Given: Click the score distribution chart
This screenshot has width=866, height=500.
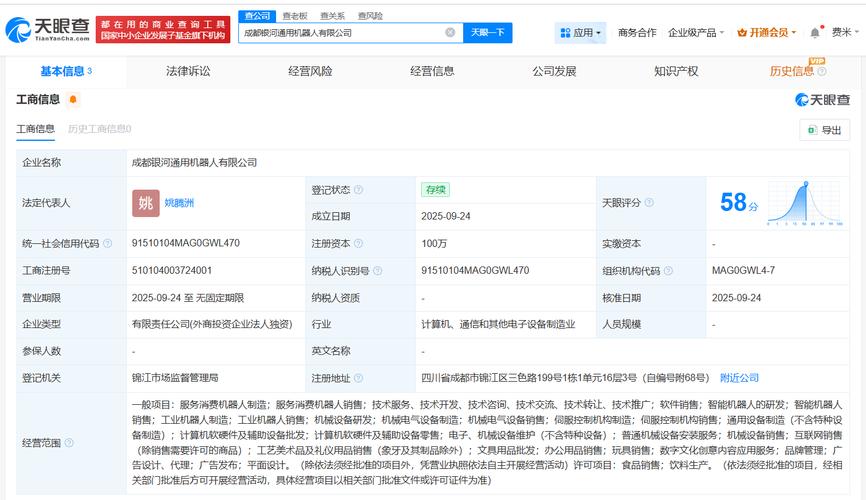Looking at the screenshot, I should [x=805, y=203].
